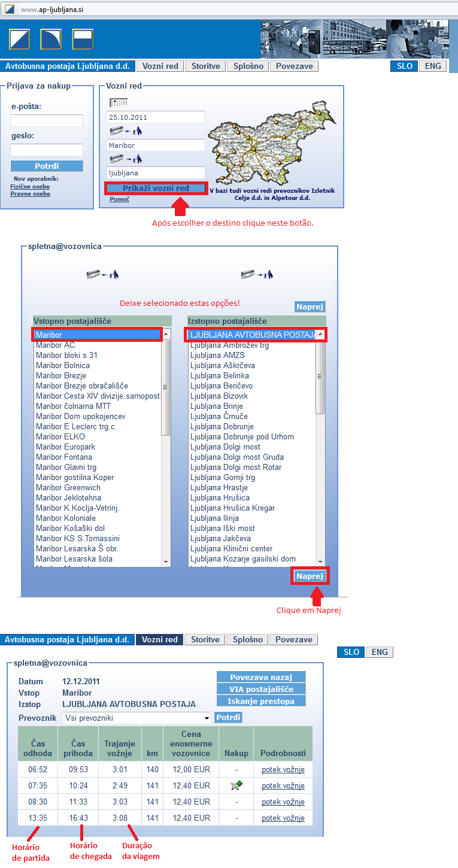Open potek vožnje for the 13:35 departure
Viewport: 458px width, 868px height.
coord(283,818)
